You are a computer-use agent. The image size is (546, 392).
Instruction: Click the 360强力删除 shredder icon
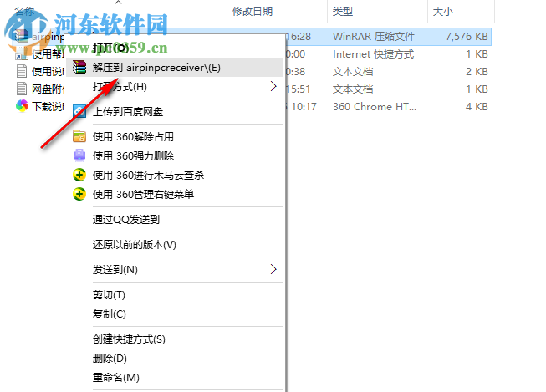pos(79,155)
